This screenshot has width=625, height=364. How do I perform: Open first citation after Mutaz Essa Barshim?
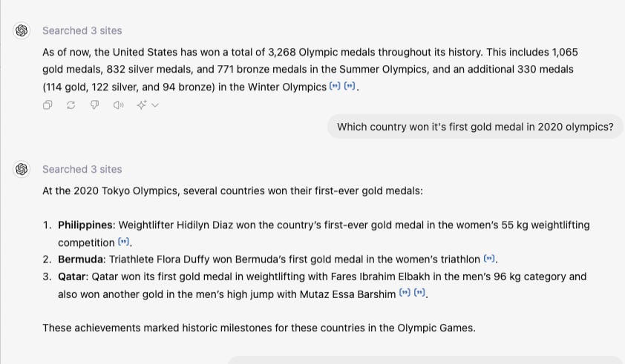(x=405, y=293)
